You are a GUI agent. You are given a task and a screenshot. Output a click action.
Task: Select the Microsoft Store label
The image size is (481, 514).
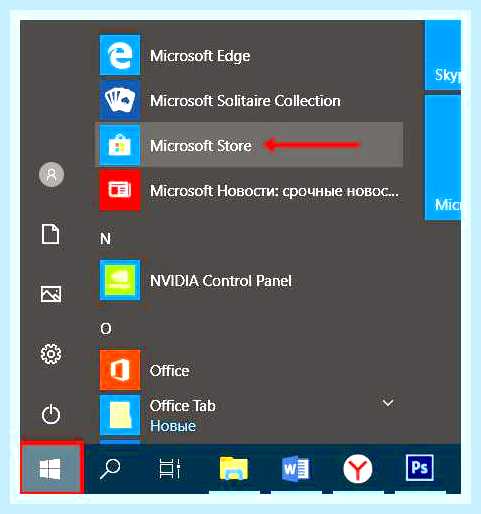(x=201, y=146)
